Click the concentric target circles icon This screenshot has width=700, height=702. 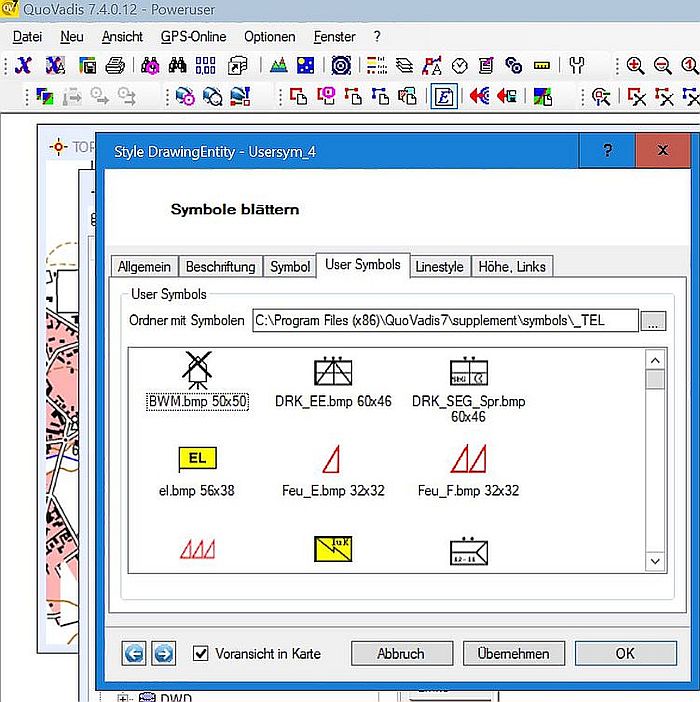[341, 66]
